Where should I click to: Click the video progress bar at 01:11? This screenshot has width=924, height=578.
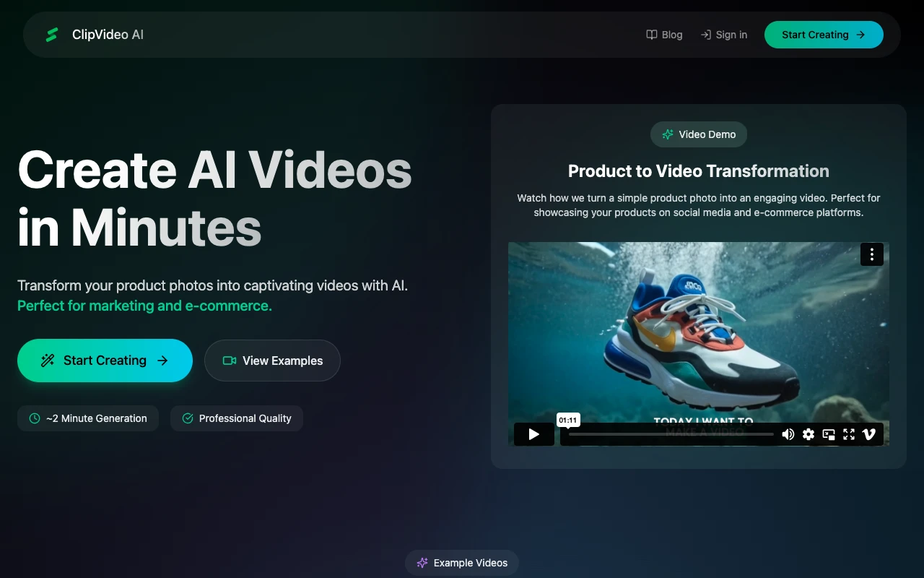click(x=568, y=434)
